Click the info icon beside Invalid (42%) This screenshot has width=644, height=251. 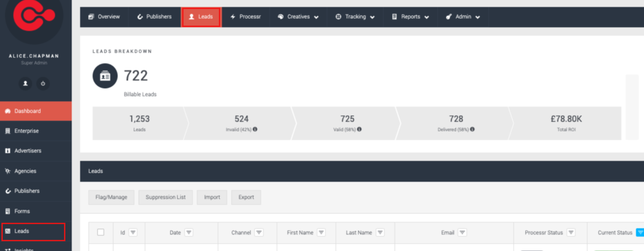click(255, 129)
